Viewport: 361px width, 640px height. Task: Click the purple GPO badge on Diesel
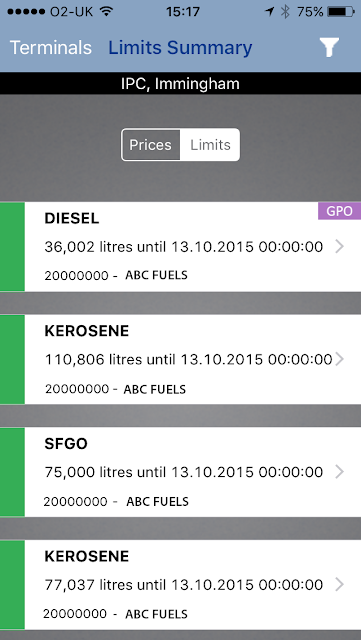[339, 211]
